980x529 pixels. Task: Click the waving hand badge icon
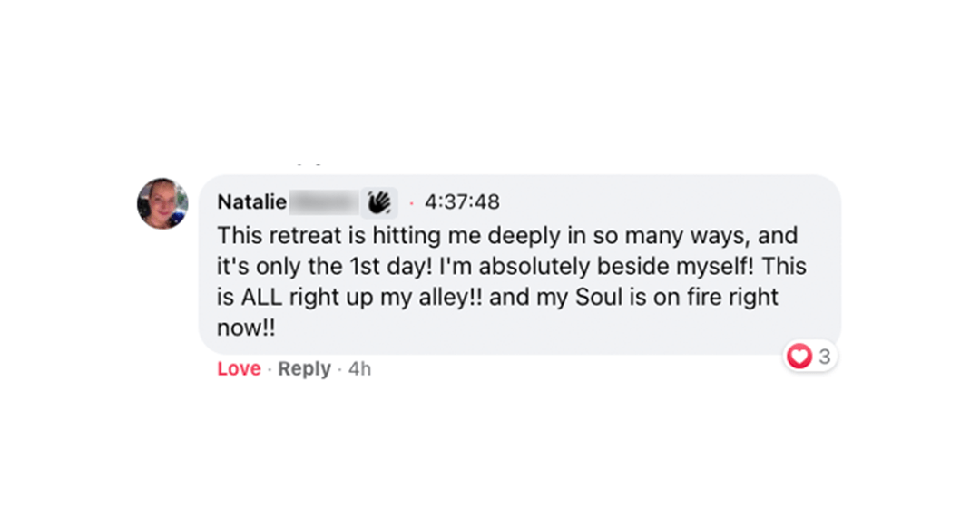(379, 202)
